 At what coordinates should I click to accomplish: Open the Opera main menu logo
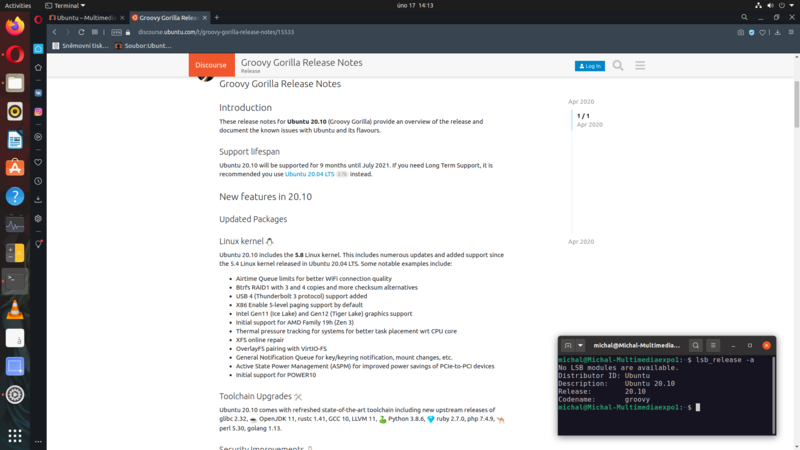point(38,18)
